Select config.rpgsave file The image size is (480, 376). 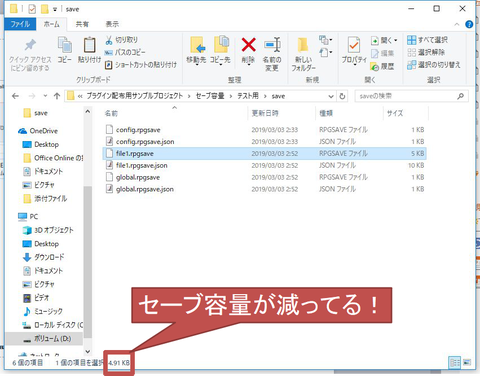265,130
